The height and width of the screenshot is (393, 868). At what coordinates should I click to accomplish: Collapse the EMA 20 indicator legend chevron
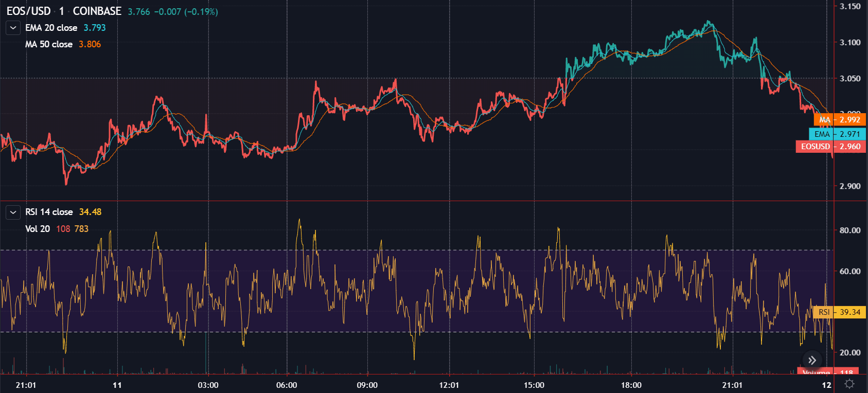pos(13,28)
